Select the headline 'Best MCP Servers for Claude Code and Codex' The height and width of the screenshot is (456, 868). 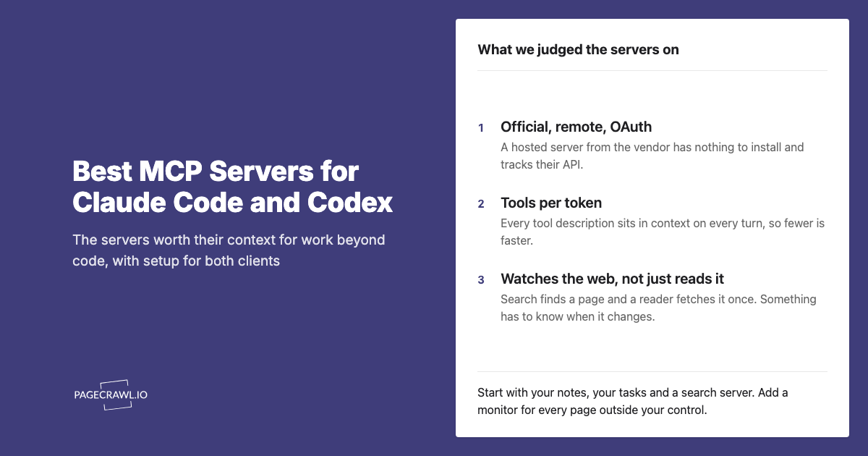coord(233,187)
